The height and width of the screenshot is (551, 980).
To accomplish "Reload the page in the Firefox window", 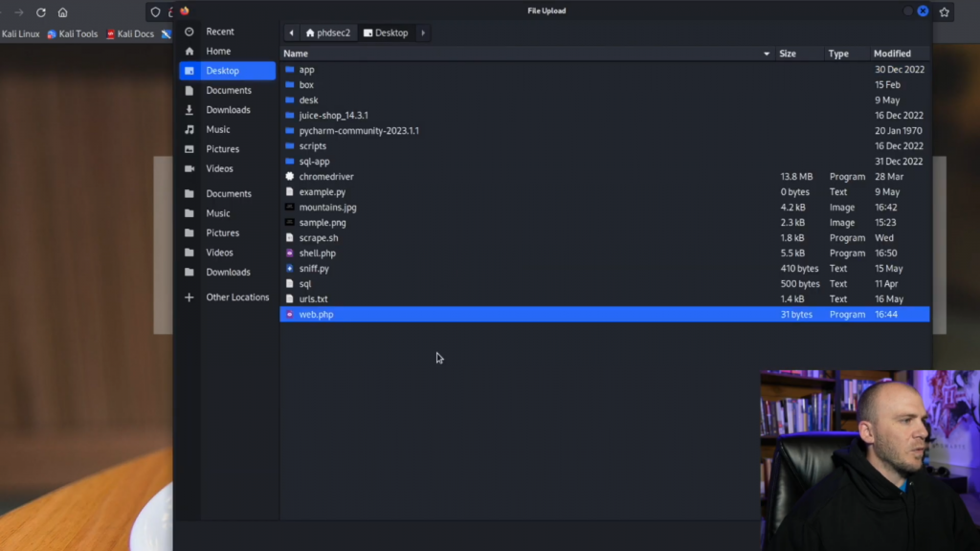I will pos(40,12).
